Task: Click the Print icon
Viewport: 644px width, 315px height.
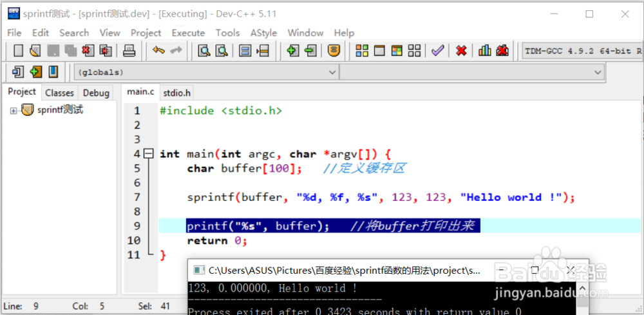Action: (x=129, y=51)
